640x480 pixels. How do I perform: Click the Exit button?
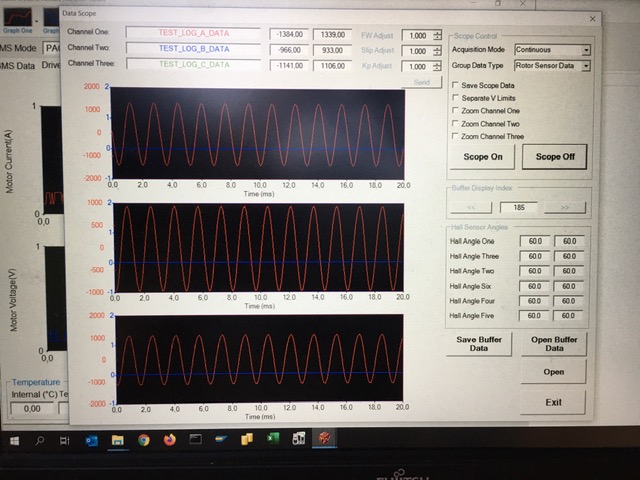[x=553, y=401]
